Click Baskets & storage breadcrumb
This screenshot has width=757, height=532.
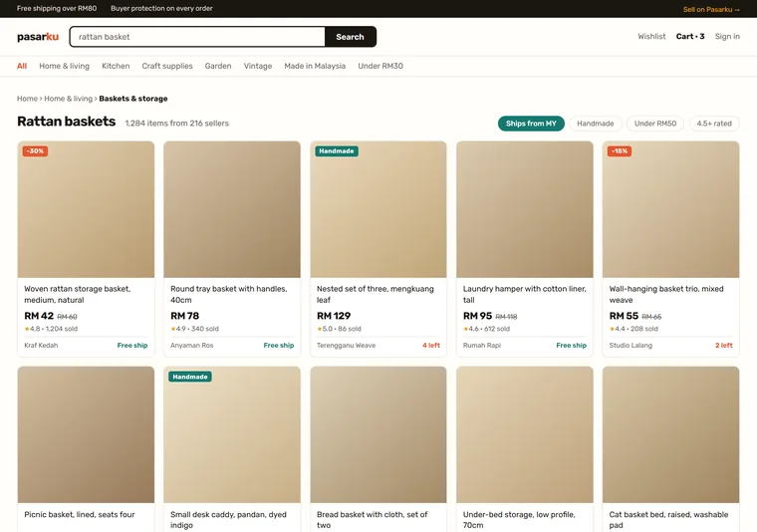[x=133, y=99]
